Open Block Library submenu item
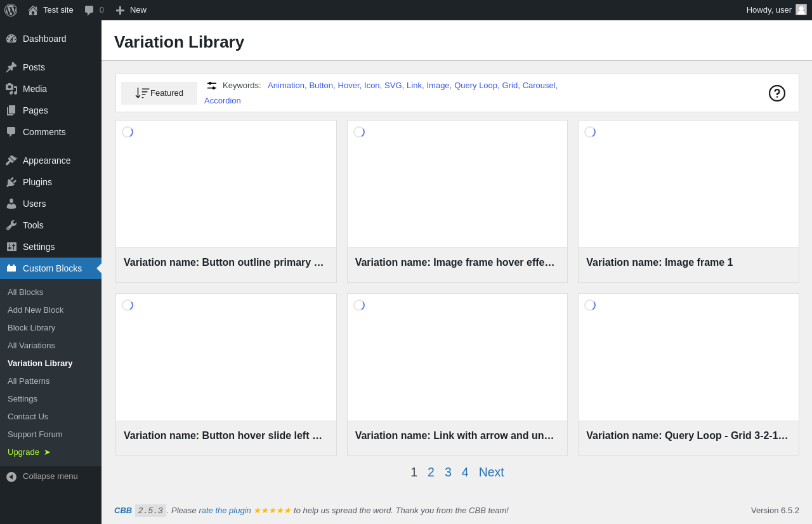 (31, 328)
